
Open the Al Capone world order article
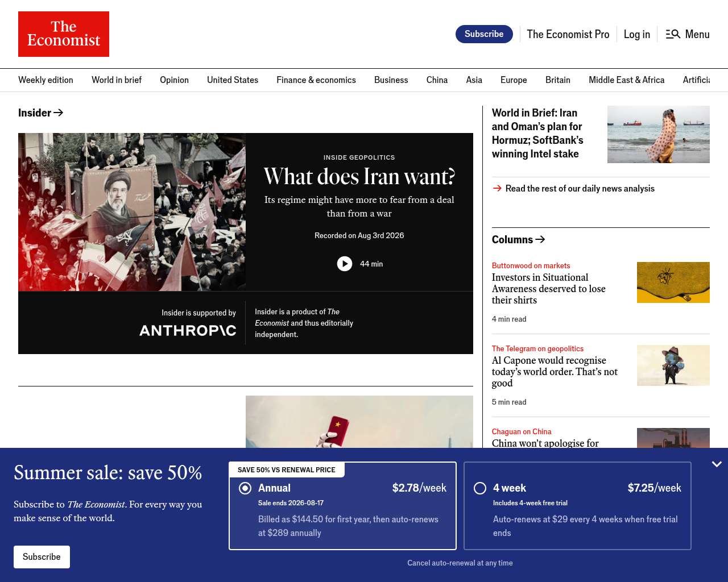click(555, 372)
